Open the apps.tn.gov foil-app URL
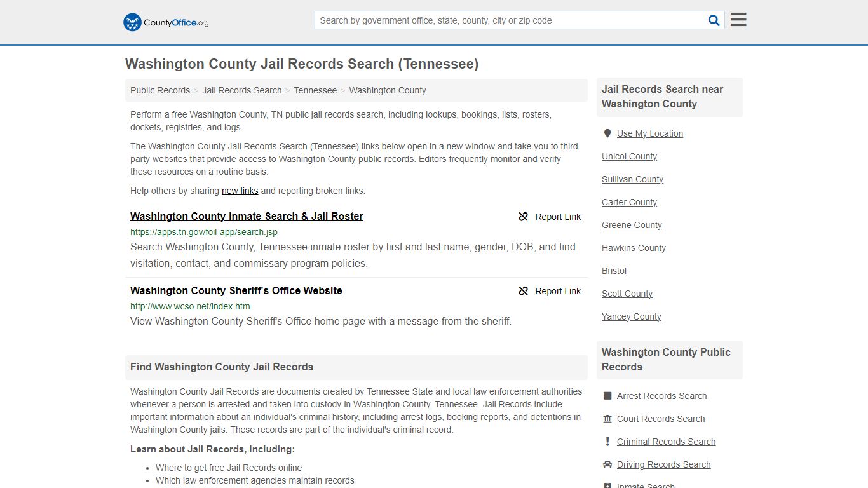 pyautogui.click(x=204, y=232)
